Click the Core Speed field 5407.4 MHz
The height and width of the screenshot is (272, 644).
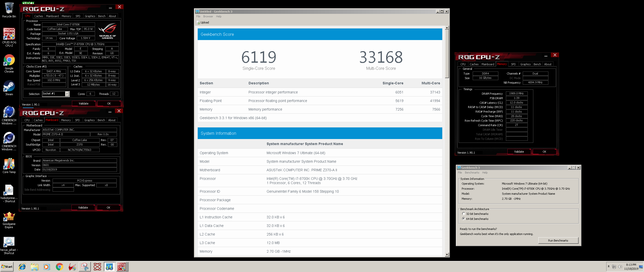tap(54, 71)
